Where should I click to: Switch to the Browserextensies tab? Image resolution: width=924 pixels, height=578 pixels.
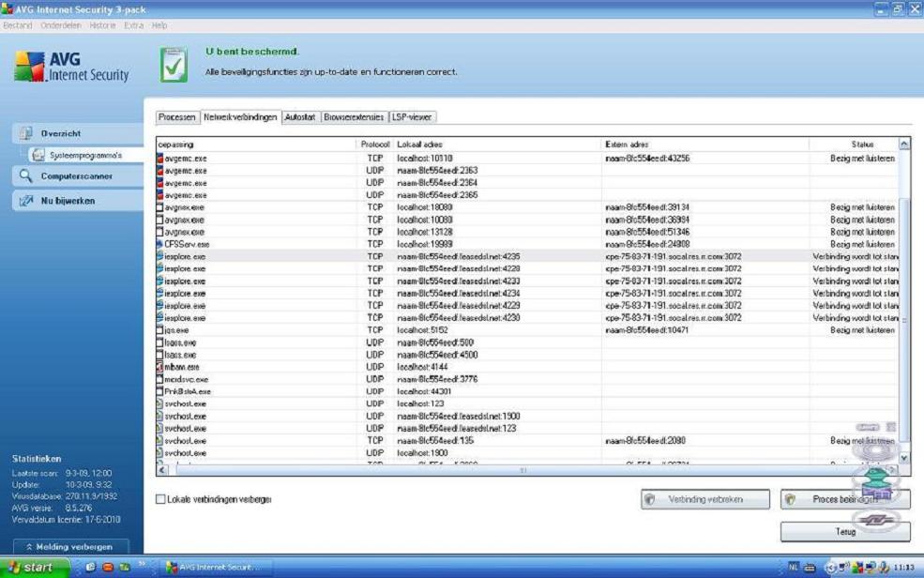(x=354, y=117)
